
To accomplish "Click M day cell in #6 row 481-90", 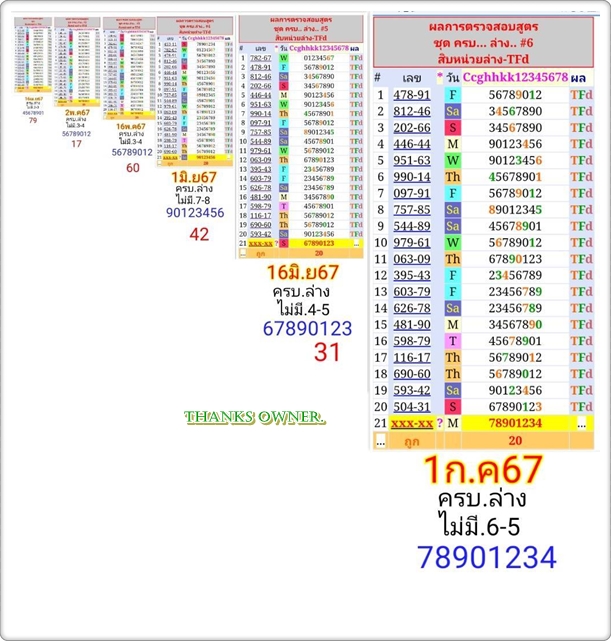I will click(x=452, y=325).
